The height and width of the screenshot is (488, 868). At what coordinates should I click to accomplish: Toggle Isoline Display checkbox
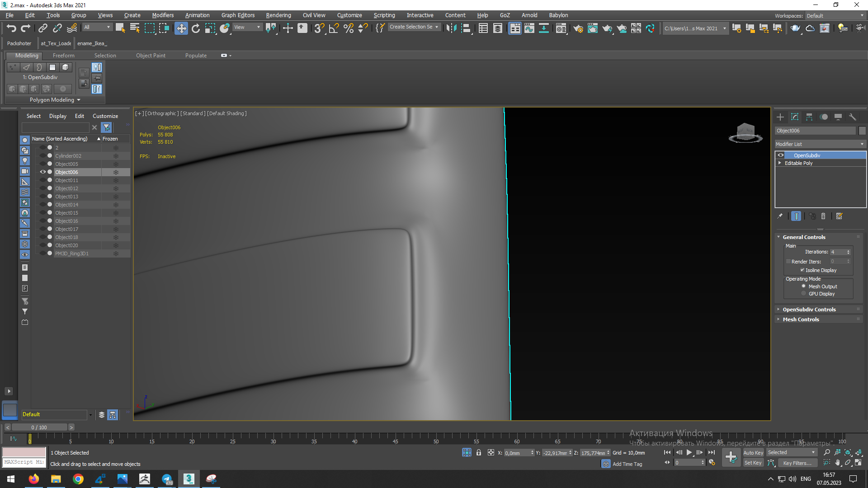pos(802,270)
